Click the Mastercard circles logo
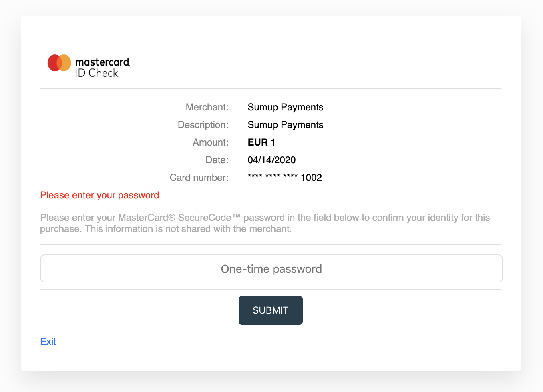543x392 pixels. tap(59, 63)
